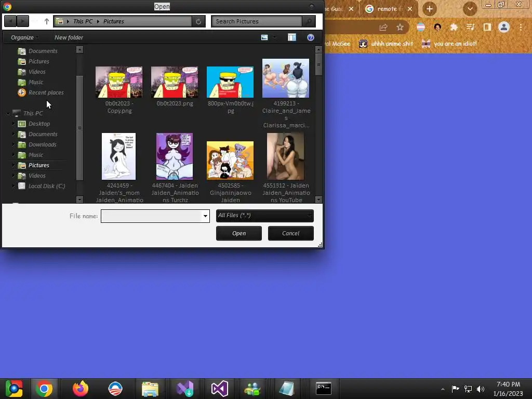Viewport: 532px width, 399px height.
Task: Share this page from Chrome's address bar
Action: [383, 28]
